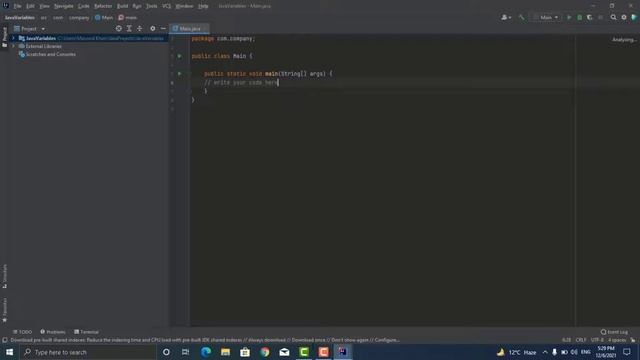Click Collapse All icon in Project panel

click(140, 29)
